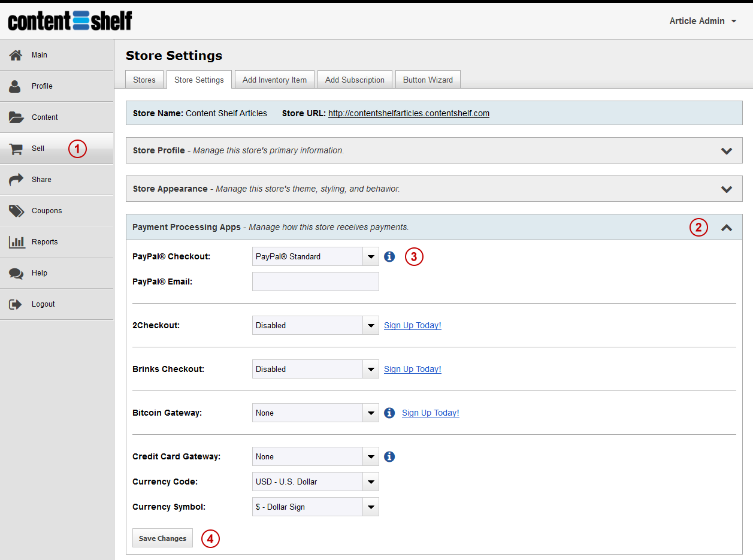Screen dimensions: 753x560
Task: Click the Profile person icon
Action: click(16, 86)
